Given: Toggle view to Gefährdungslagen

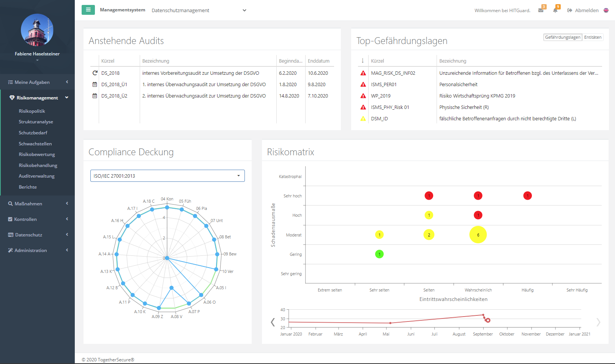Looking at the screenshot, I should tap(562, 37).
